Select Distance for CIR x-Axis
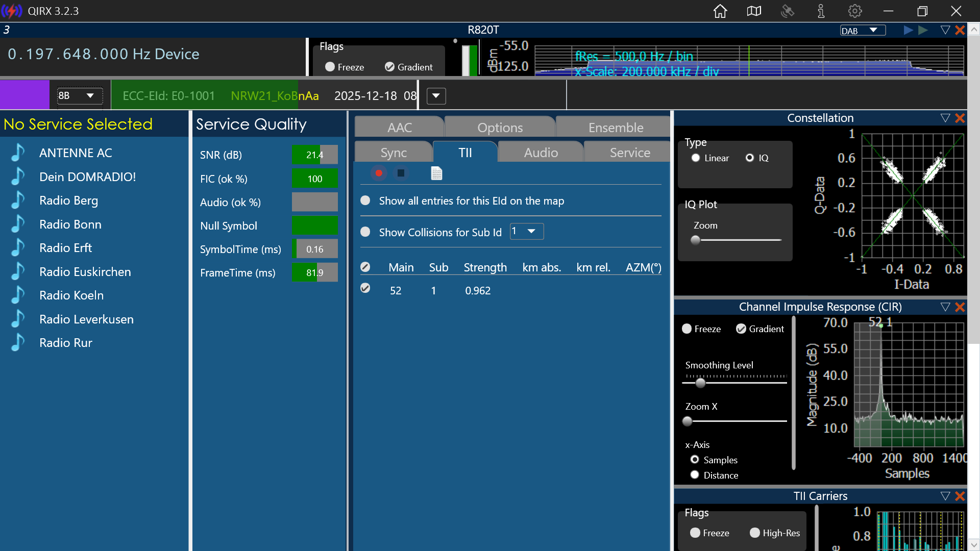This screenshot has width=980, height=551. tap(695, 475)
